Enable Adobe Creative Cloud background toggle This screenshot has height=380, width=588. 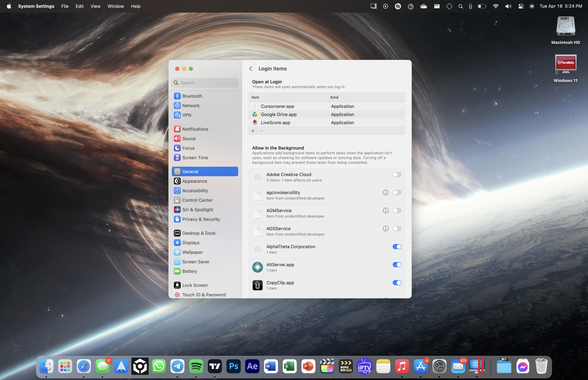coord(397,175)
